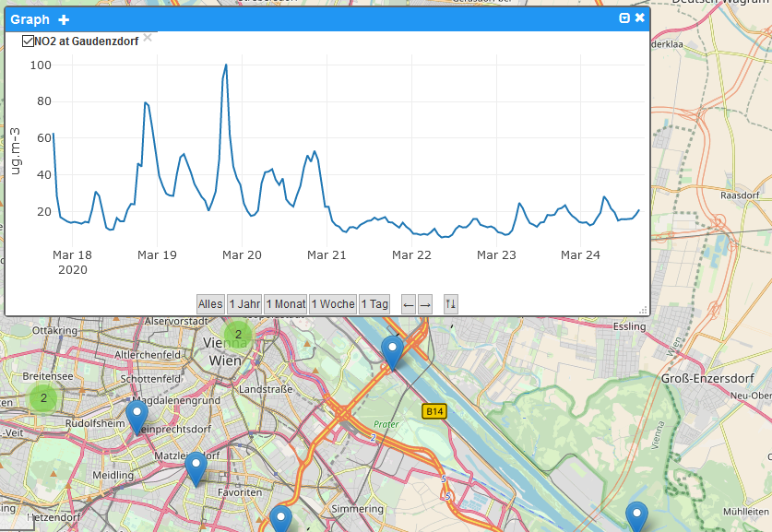The width and height of the screenshot is (772, 532).
Task: Collapse the Graph window with minimize icon
Action: pos(624,18)
